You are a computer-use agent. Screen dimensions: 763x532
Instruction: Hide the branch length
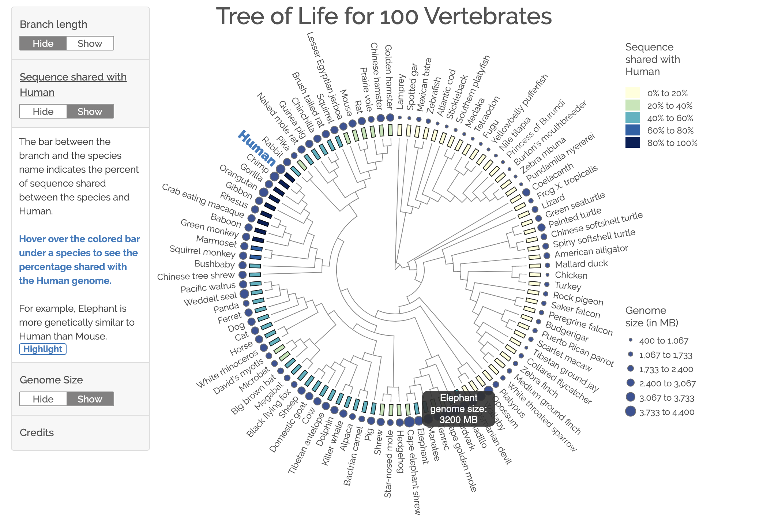pos(43,44)
